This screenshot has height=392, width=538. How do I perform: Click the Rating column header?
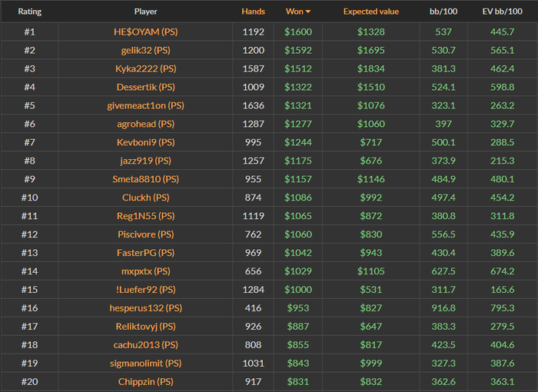(29, 12)
